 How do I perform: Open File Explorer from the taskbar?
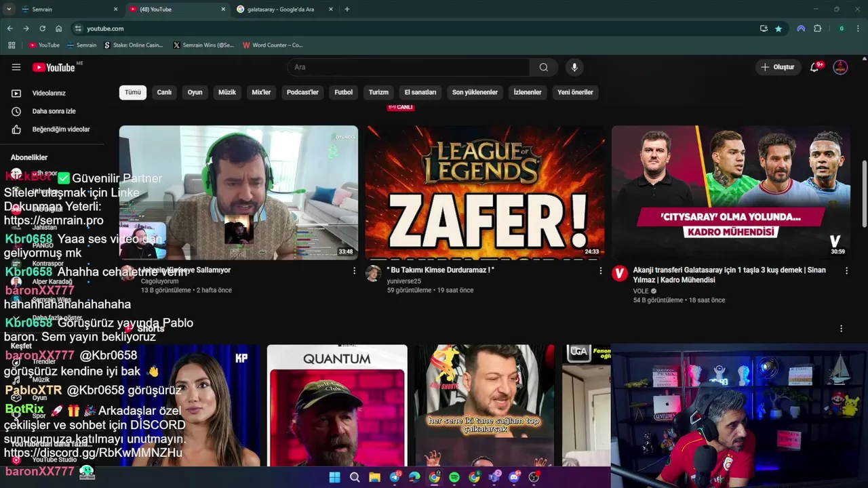pos(374,477)
